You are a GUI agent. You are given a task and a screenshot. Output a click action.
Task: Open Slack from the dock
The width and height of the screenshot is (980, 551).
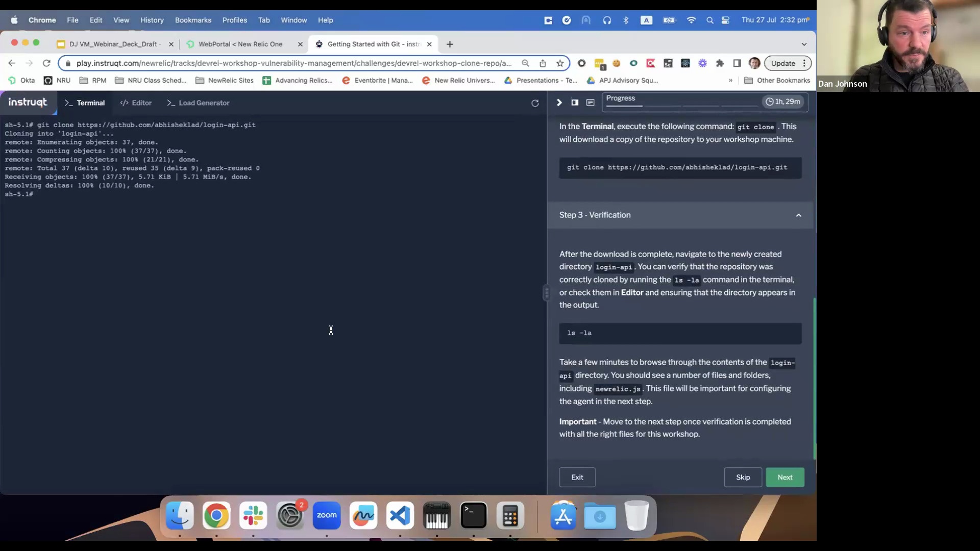(x=253, y=516)
